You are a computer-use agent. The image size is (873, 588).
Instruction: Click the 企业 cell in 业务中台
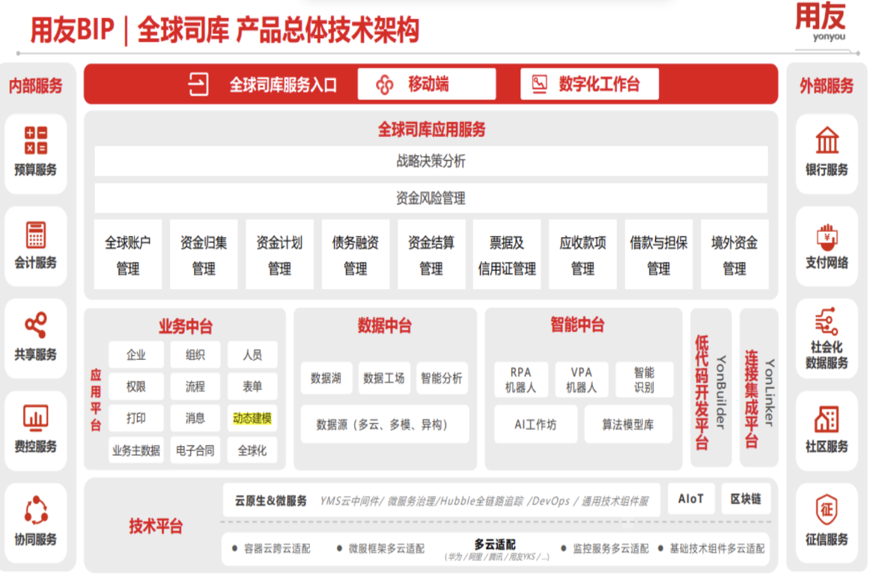136,355
